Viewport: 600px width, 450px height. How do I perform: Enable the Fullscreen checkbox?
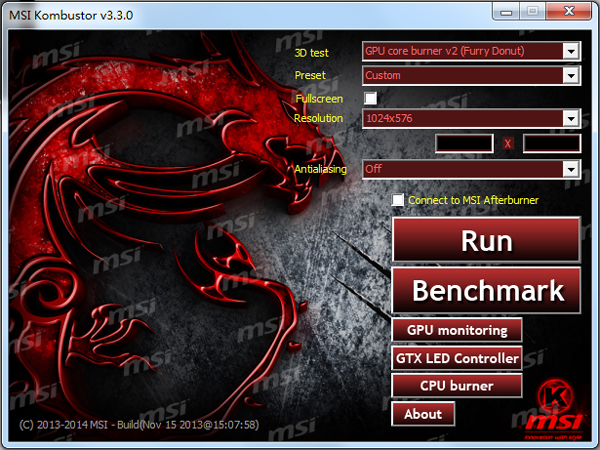370,98
